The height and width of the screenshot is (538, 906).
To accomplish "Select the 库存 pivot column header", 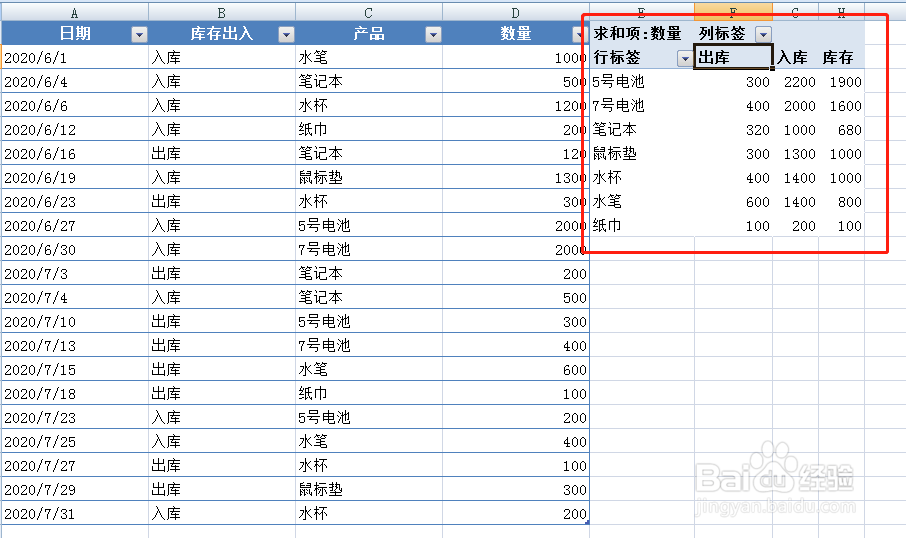I will point(841,58).
